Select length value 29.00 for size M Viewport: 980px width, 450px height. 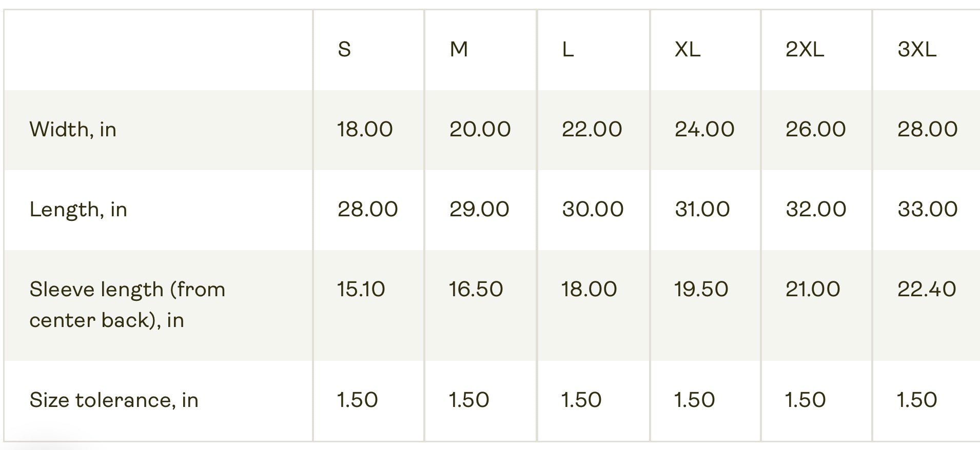coord(479,209)
